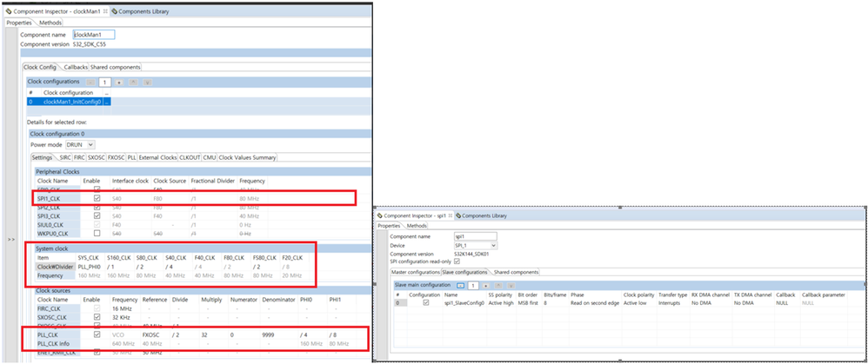Add a clock configuration with plus button
The image size is (868, 364).
119,82
